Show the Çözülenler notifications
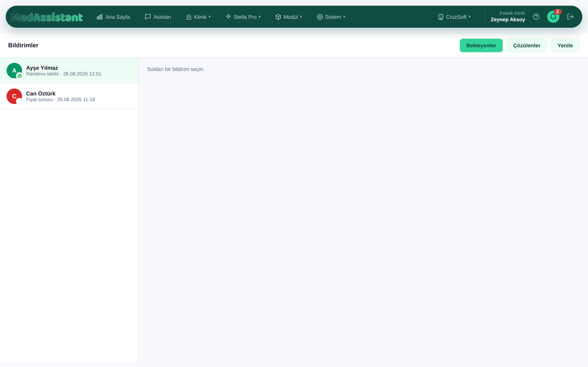Screen dimensions: 588x367 click(x=527, y=45)
